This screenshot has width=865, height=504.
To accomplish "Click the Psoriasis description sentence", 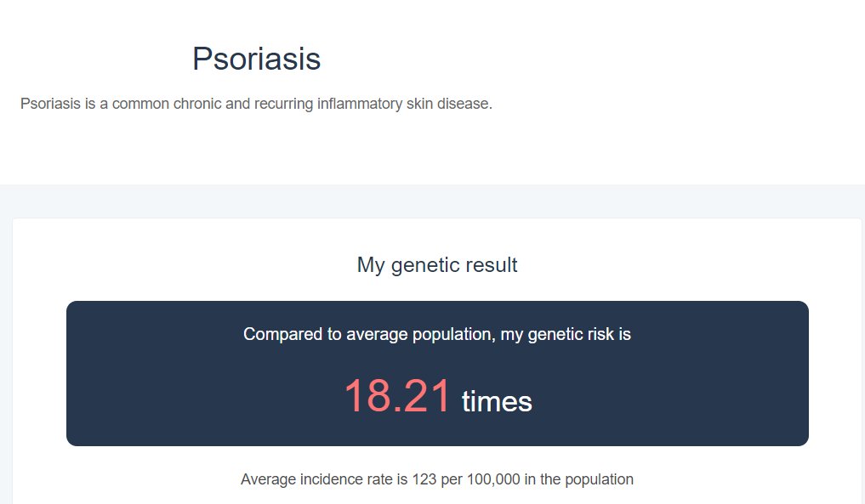I will point(256,104).
